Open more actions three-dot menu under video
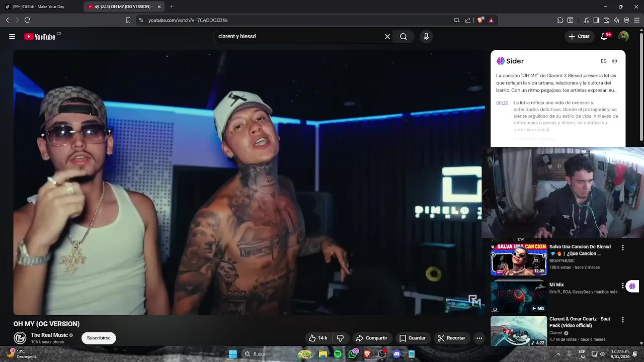Screen dimensions: 644x362 click(479, 338)
